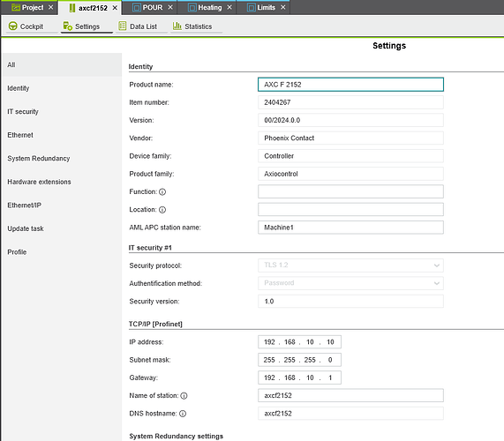Click the System Redundancy settings heading
The width and height of the screenshot is (504, 441).
[x=177, y=437]
